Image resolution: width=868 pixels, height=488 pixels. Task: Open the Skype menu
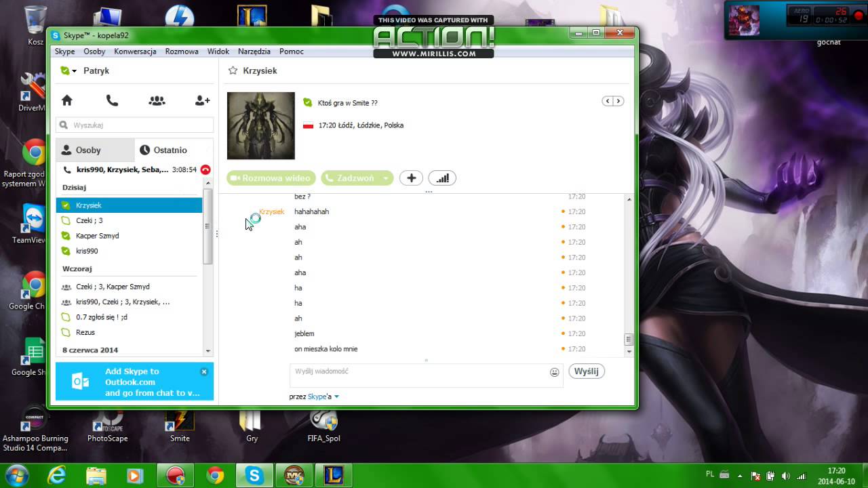click(x=65, y=52)
